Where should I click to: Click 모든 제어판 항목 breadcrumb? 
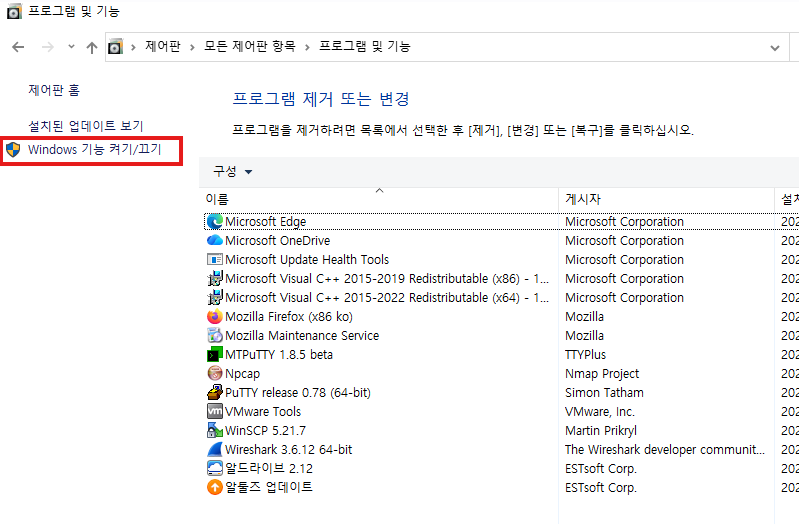(250, 46)
